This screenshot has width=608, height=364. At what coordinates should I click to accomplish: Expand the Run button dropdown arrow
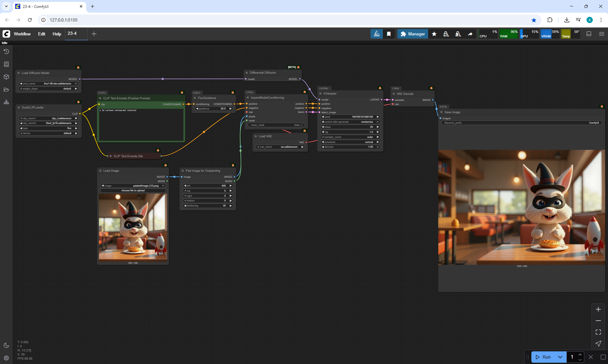tap(560, 357)
